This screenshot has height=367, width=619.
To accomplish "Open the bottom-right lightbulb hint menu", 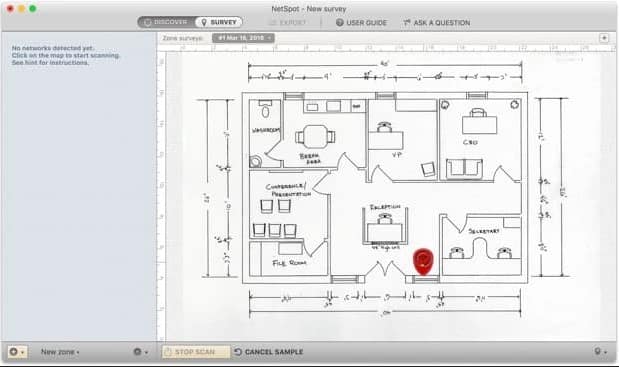I will click(600, 351).
